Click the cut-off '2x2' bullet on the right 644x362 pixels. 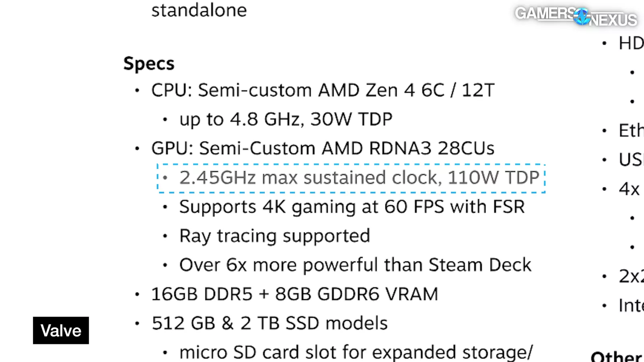(x=631, y=276)
